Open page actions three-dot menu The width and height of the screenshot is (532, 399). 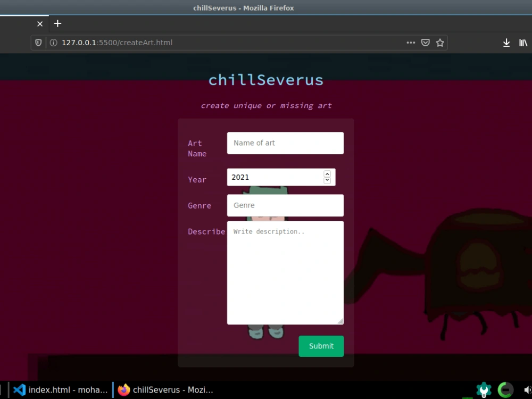pos(411,43)
